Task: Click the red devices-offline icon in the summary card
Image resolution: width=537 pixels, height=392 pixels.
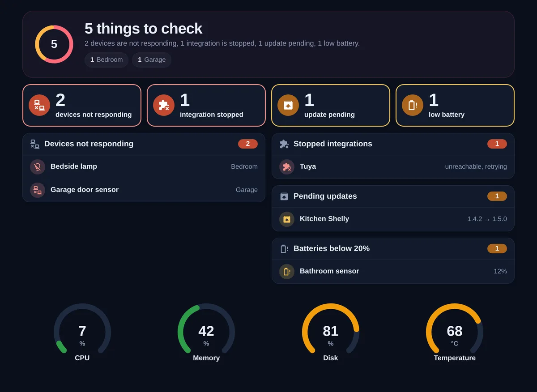Action: point(39,105)
